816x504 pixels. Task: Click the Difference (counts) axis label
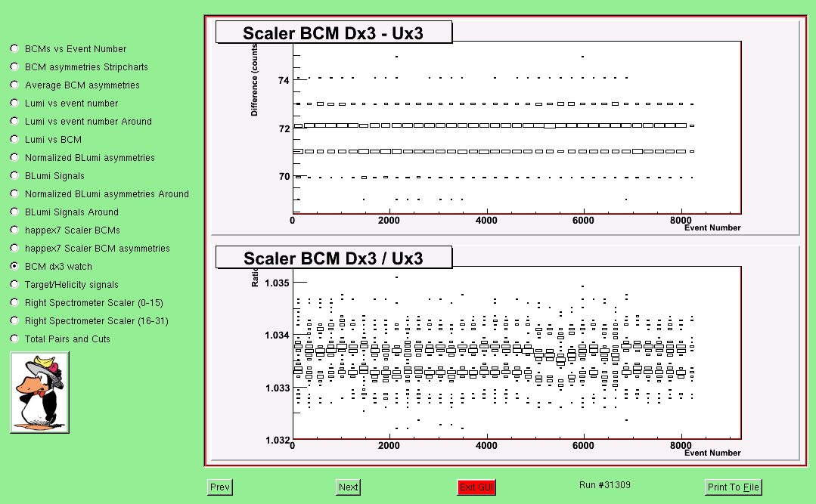[254, 79]
